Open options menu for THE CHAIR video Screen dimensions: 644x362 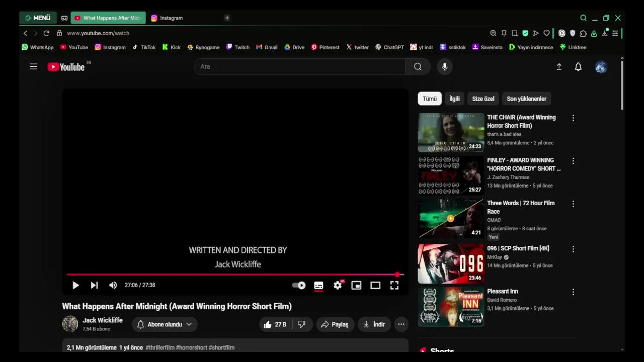click(573, 118)
